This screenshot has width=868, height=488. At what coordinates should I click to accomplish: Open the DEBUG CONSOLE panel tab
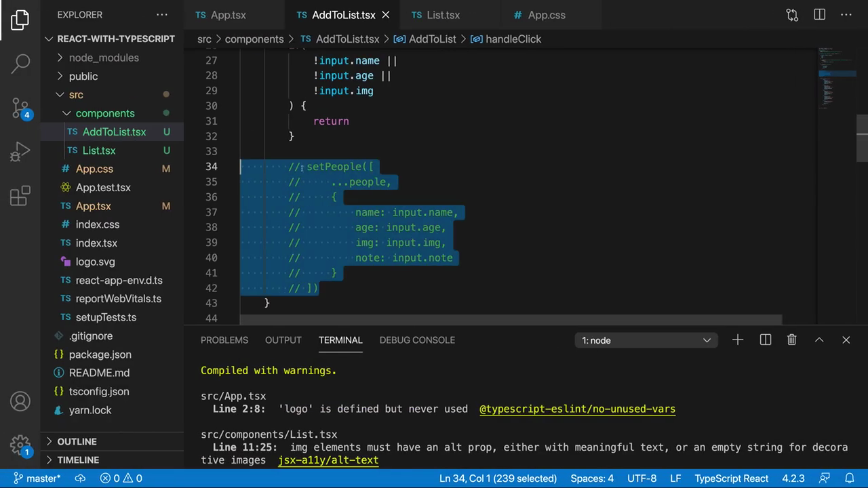417,340
